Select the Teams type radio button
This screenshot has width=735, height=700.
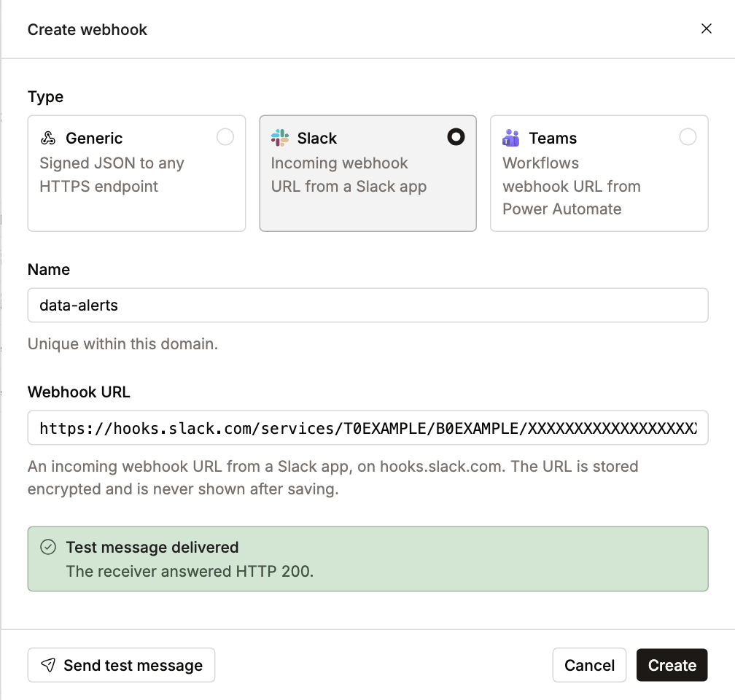point(688,137)
